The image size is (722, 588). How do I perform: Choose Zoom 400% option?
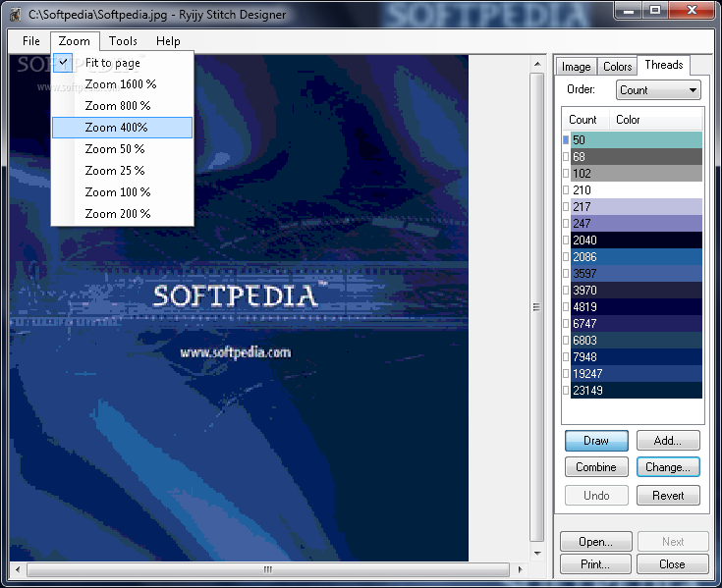[x=122, y=128]
